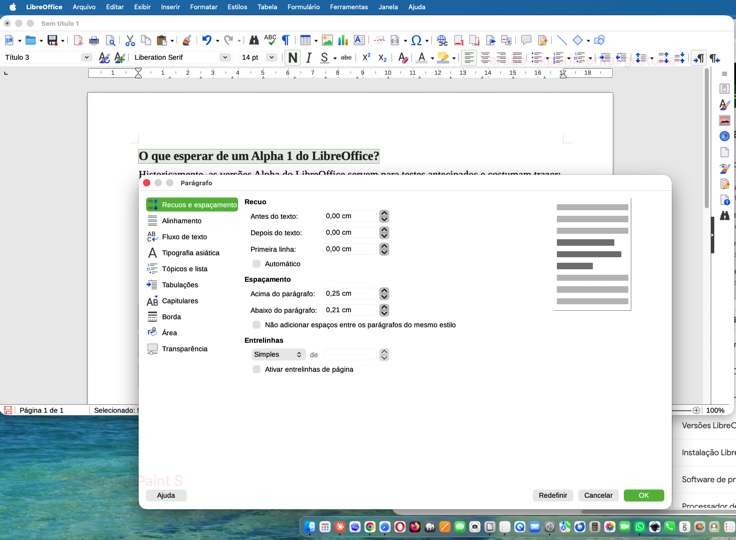The width and height of the screenshot is (736, 540).
Task: Open the Apple menu
Action: (13, 7)
